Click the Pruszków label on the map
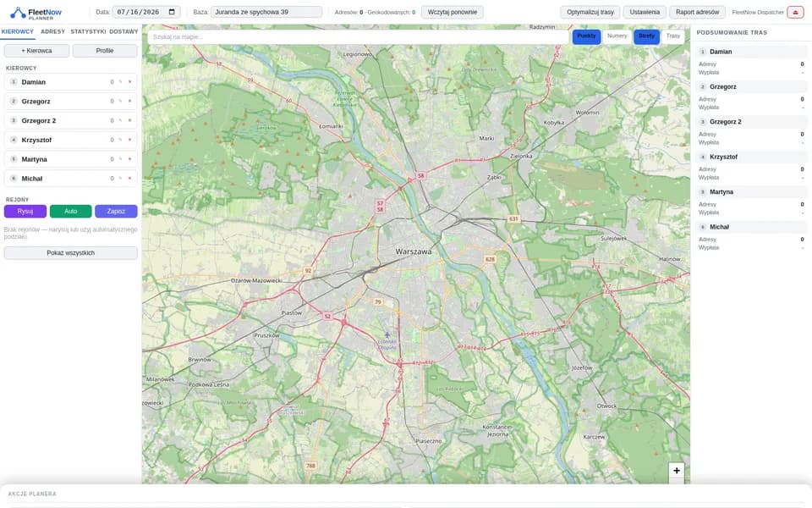Viewport: 812px width, 508px height. (x=266, y=335)
